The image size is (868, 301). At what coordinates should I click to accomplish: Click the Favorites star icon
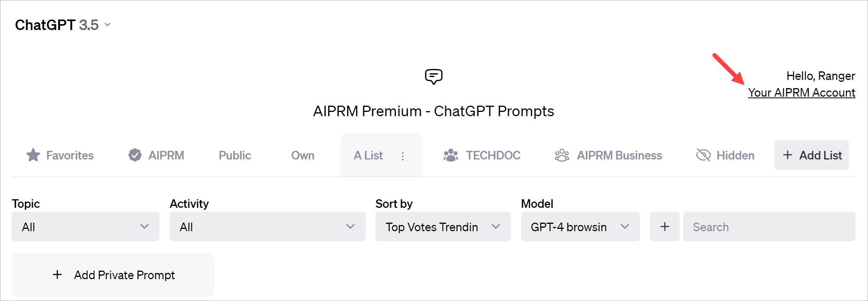(x=33, y=155)
